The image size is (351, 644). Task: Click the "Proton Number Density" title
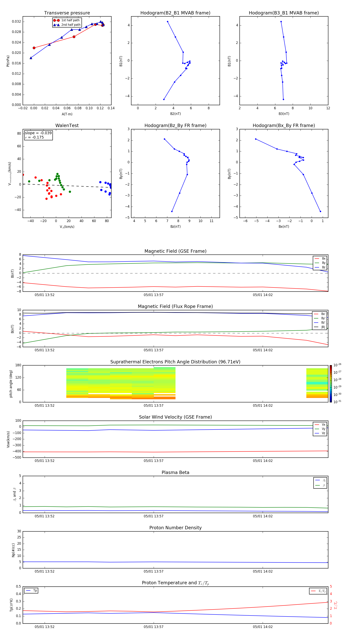pos(175,528)
